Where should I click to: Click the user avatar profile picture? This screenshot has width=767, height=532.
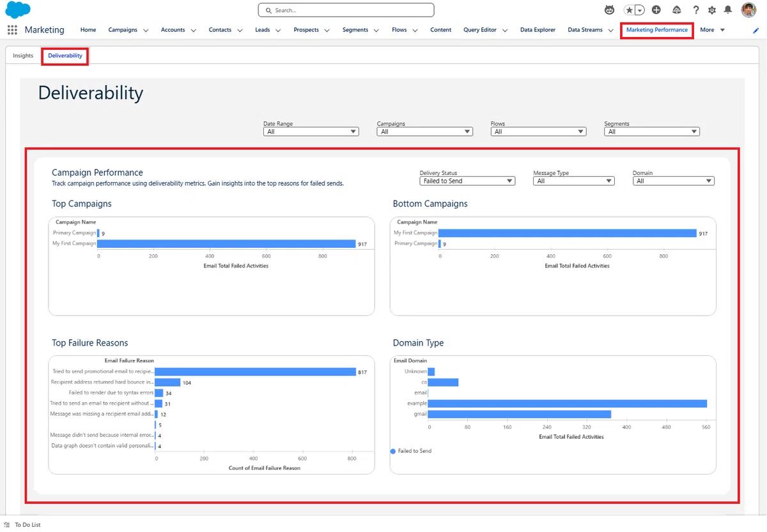click(x=748, y=10)
